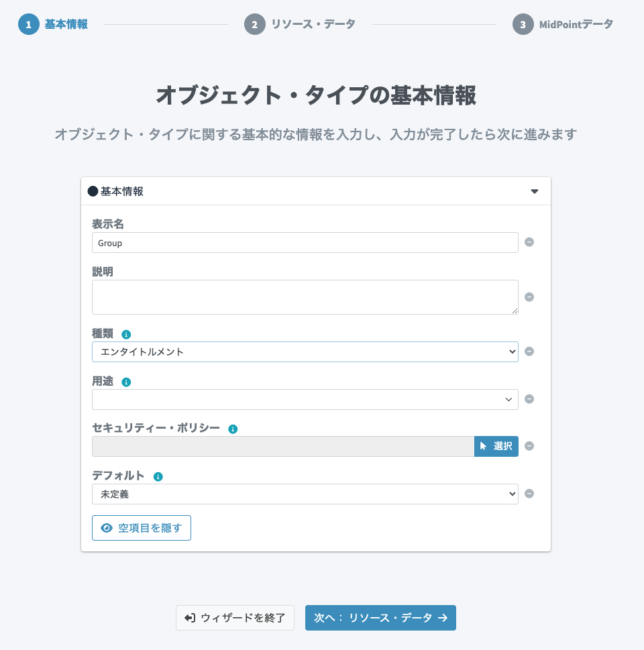Show info tooltip for 用途
The image size is (644, 650).
126,382
